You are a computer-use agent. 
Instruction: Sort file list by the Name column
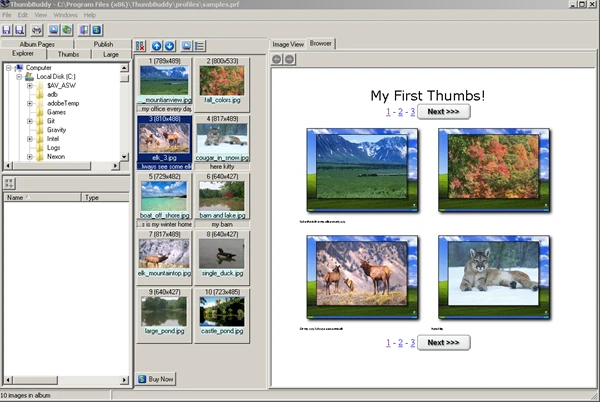point(42,197)
